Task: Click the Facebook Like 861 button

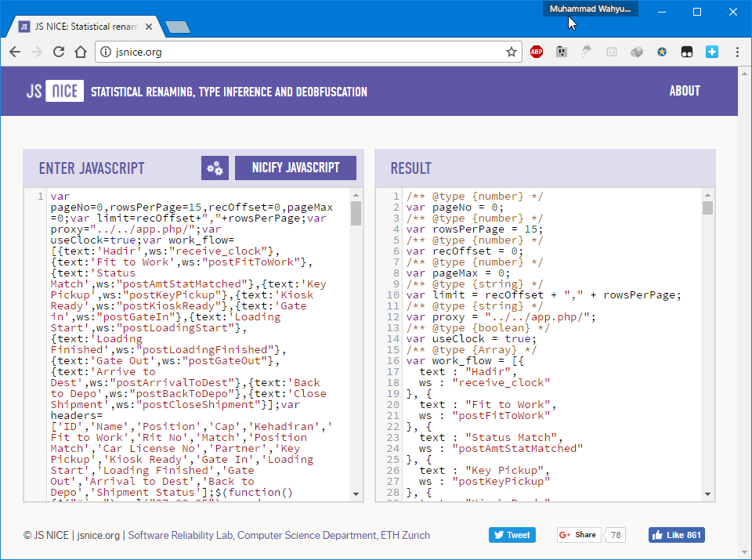Action: tap(677, 535)
